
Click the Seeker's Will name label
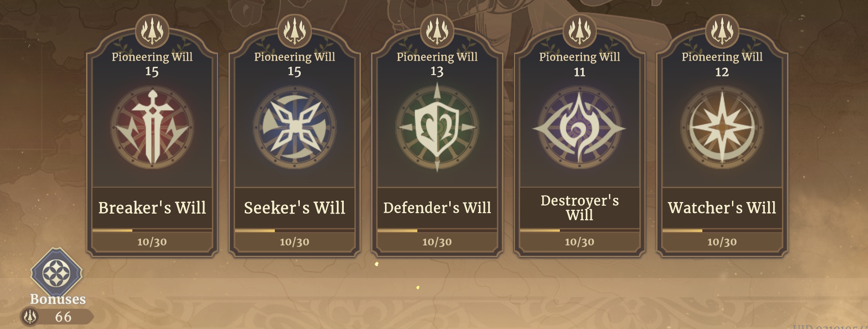295,208
